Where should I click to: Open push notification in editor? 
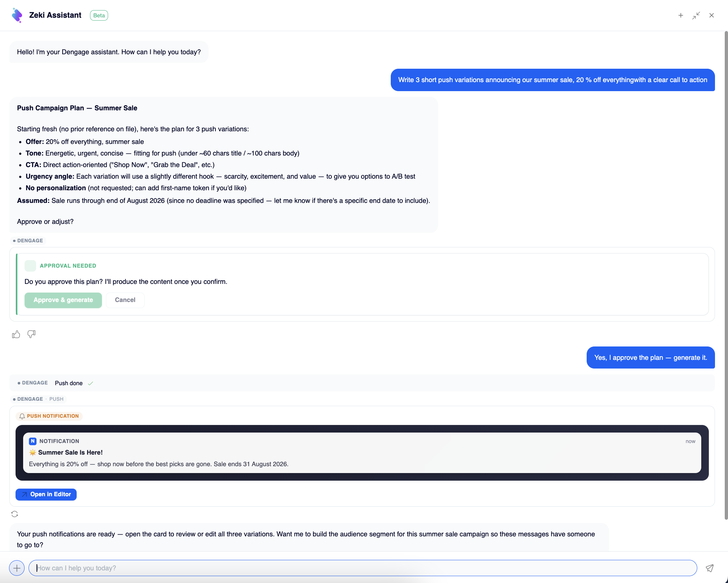tap(46, 494)
